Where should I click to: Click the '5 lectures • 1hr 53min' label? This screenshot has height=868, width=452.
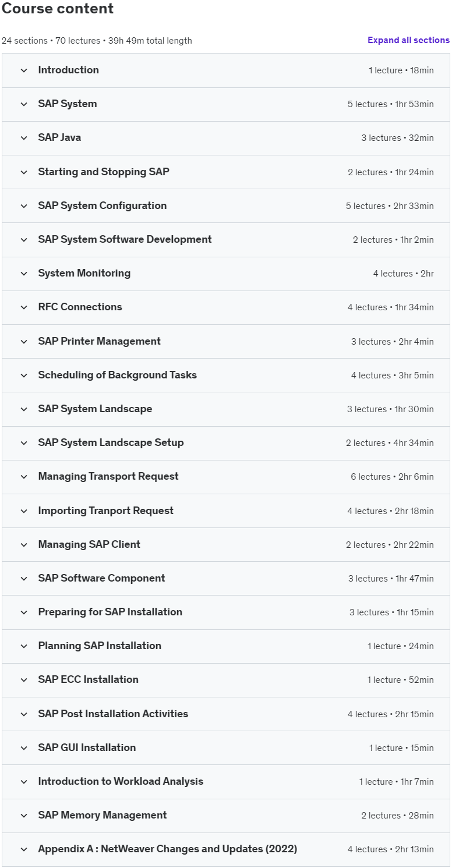click(x=391, y=104)
